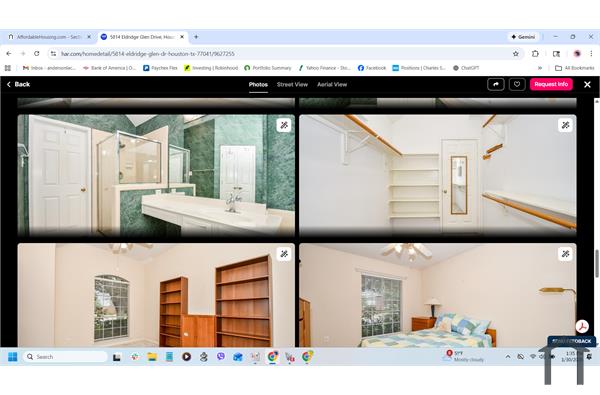Screen dimensions: 600x395
Task: Open the Wi-Fi network tray icon
Action: tap(532, 357)
